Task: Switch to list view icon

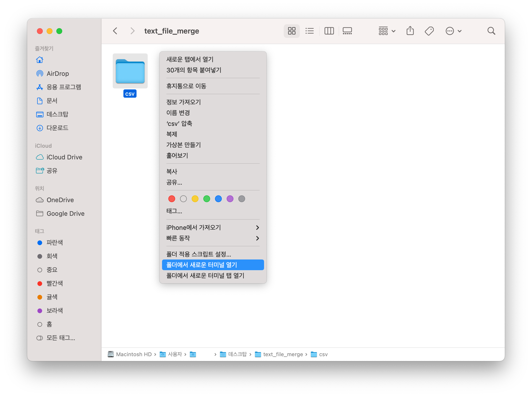Action: (x=309, y=31)
